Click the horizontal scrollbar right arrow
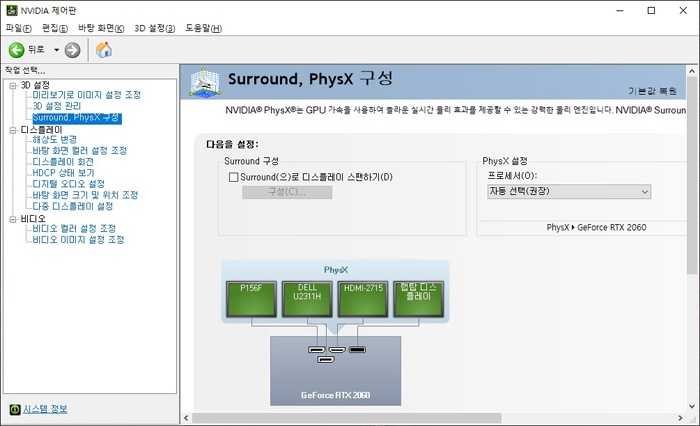 pos(680,418)
